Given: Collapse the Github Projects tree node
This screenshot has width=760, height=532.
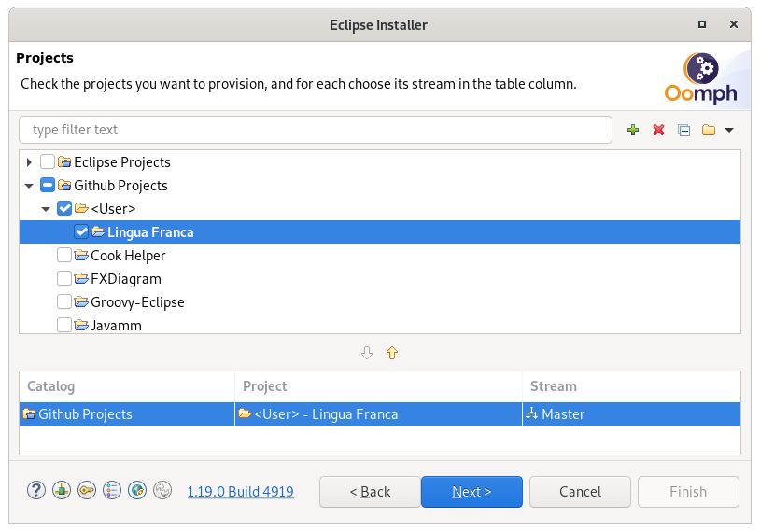Looking at the screenshot, I should click(30, 186).
